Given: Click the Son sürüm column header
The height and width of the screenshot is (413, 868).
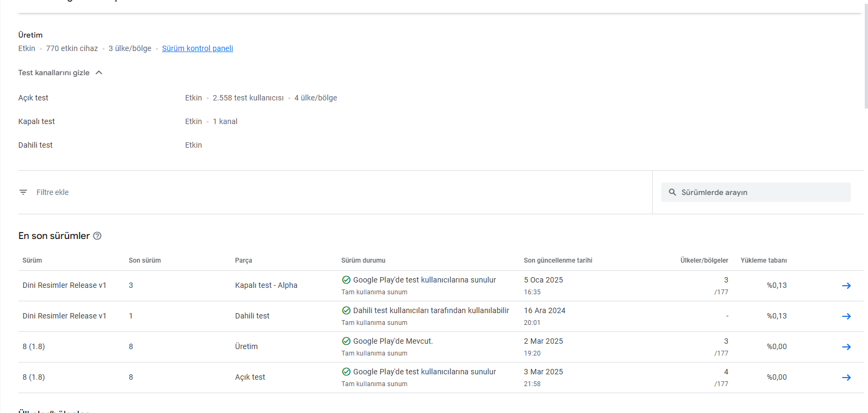Looking at the screenshot, I should pos(145,260).
